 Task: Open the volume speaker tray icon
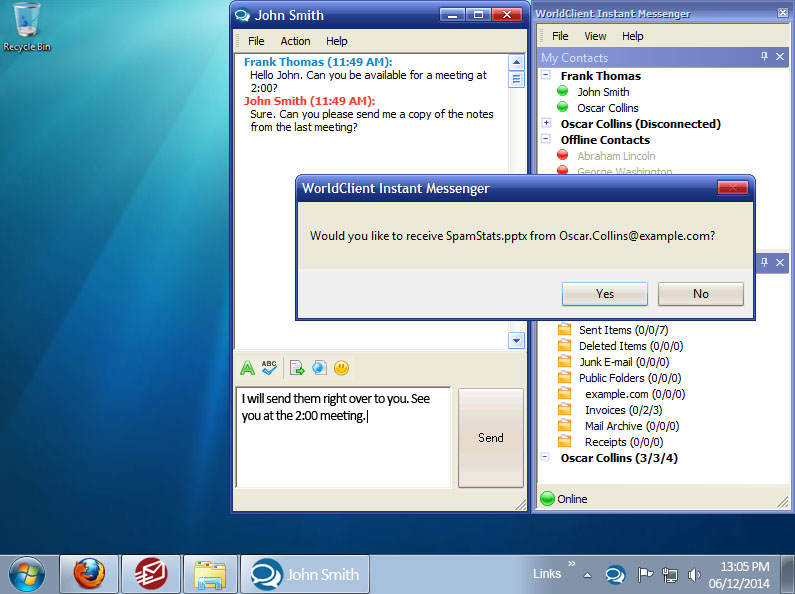[x=694, y=575]
